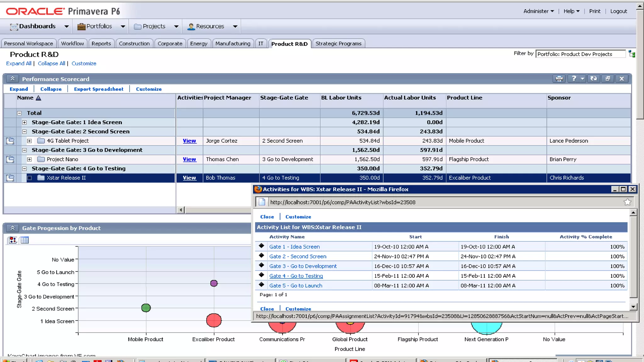This screenshot has height=362, width=644.
Task: Click Expand All link
Action: tap(19, 63)
